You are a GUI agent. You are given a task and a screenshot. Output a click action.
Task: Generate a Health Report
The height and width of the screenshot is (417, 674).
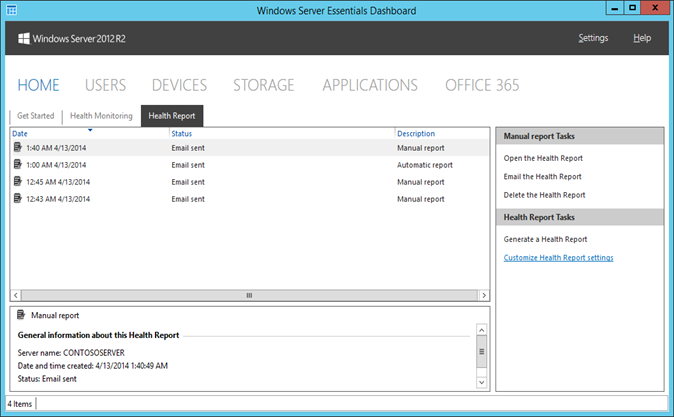[x=545, y=239]
